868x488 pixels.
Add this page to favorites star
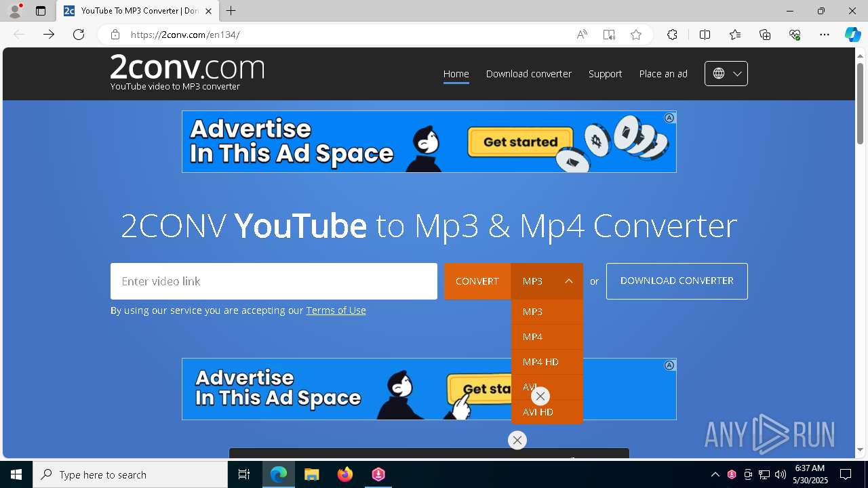(x=636, y=35)
